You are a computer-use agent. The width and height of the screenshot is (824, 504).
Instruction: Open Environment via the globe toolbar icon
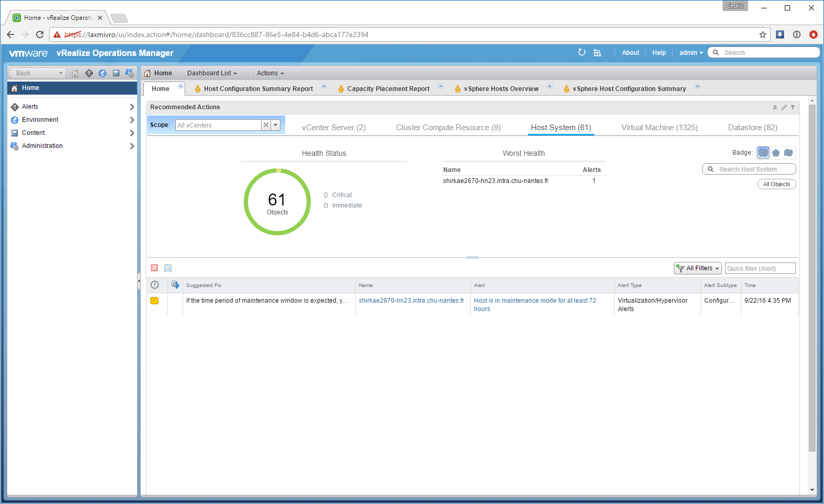pos(103,73)
